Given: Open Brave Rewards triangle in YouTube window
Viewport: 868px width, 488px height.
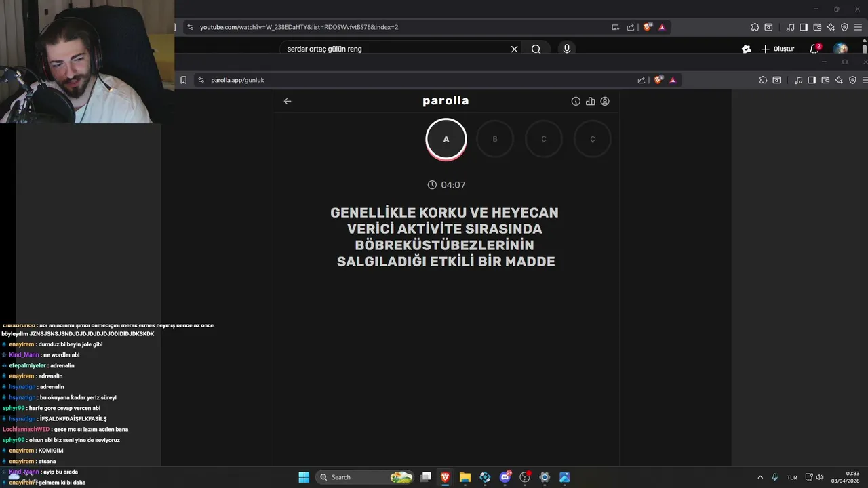Looking at the screenshot, I should click(x=662, y=27).
